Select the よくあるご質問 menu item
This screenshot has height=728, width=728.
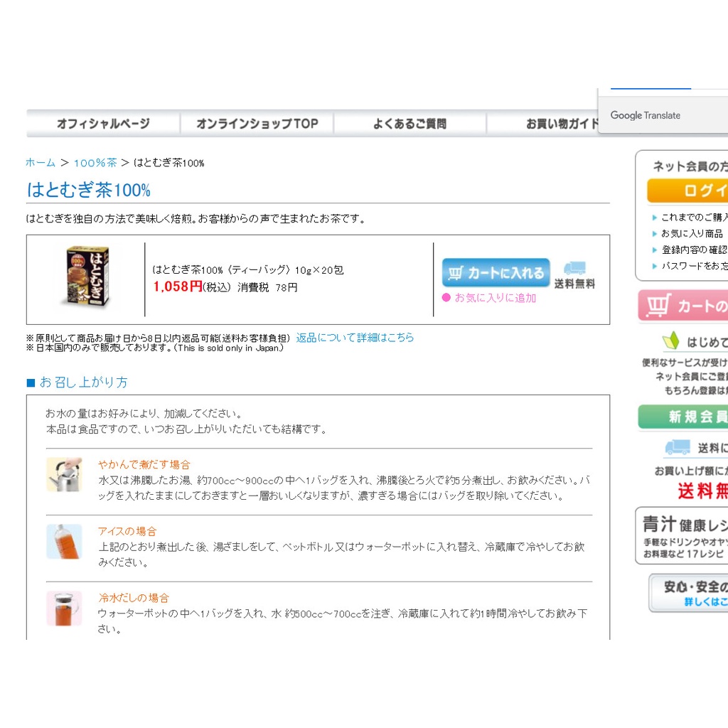point(409,124)
